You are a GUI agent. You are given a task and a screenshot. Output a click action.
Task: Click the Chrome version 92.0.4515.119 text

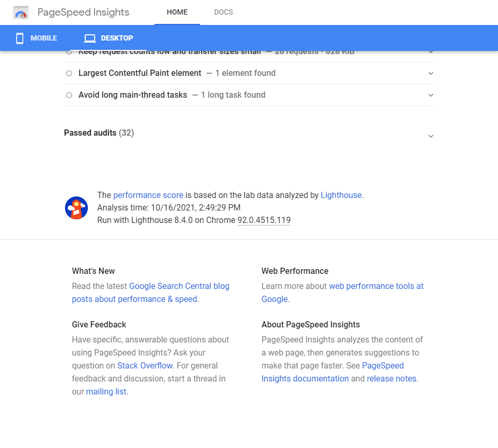point(264,220)
